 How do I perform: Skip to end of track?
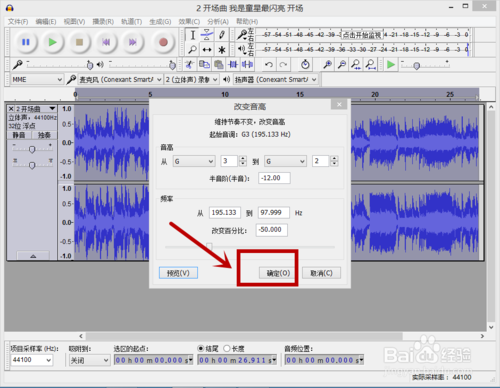pyautogui.click(x=133, y=42)
